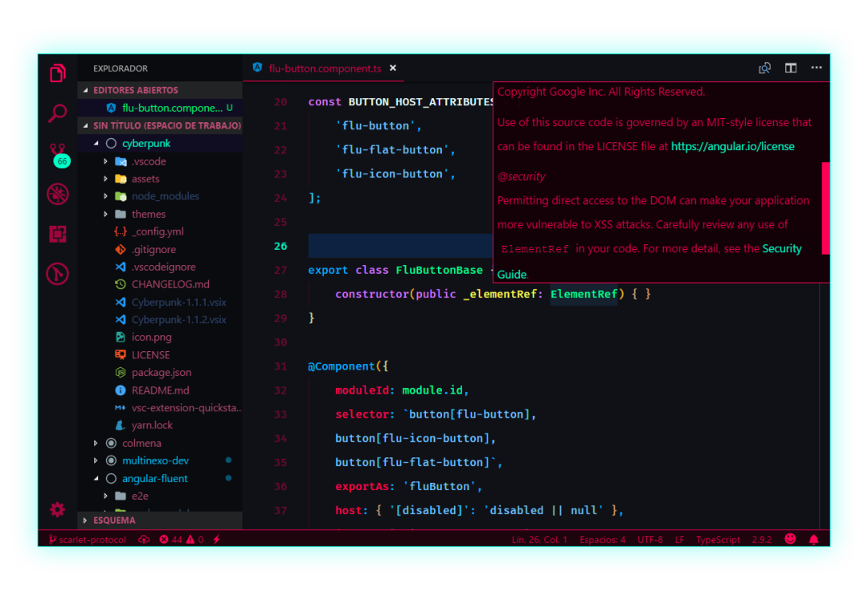Open notifications bell in status bar
Image resolution: width=868 pixels, height=601 pixels.
pos(813,540)
